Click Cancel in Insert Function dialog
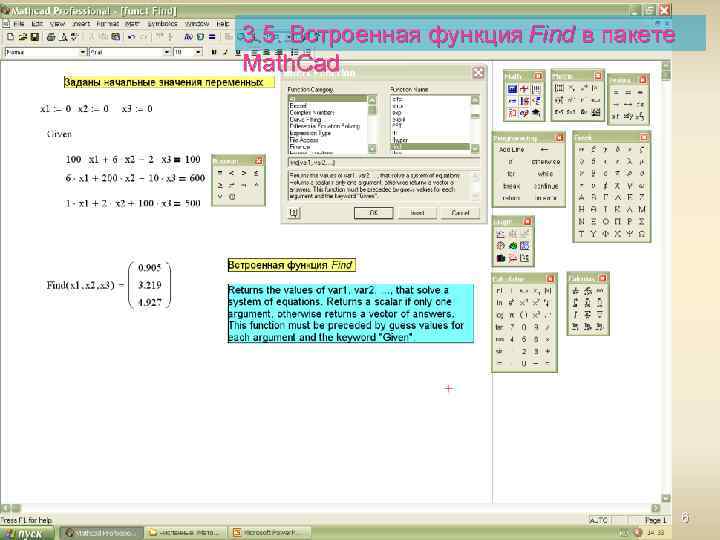 click(x=460, y=213)
